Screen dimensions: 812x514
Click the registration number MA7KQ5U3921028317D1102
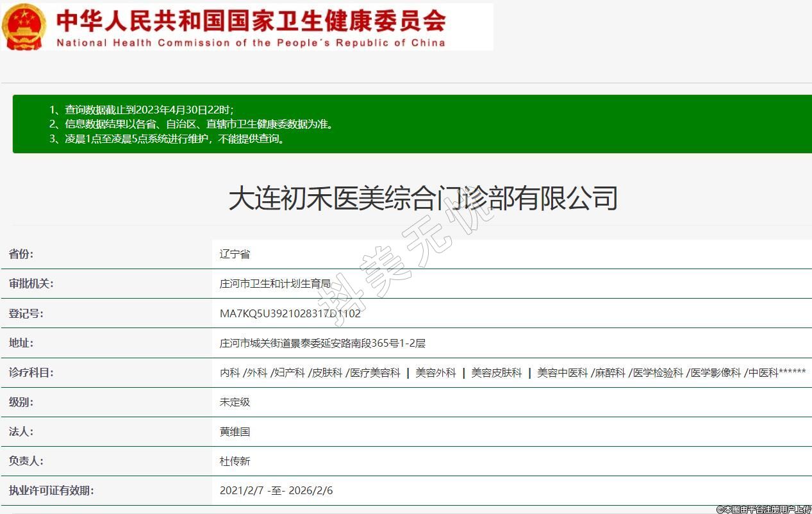click(x=290, y=313)
